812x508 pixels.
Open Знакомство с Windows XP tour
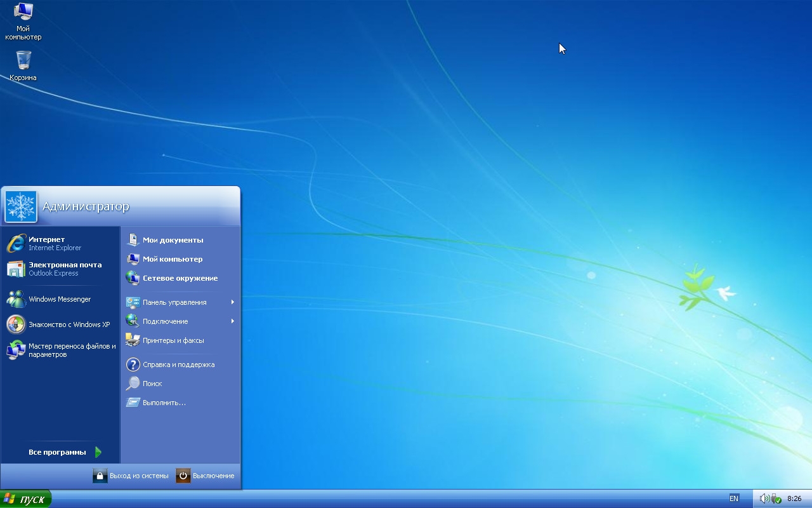coord(60,324)
